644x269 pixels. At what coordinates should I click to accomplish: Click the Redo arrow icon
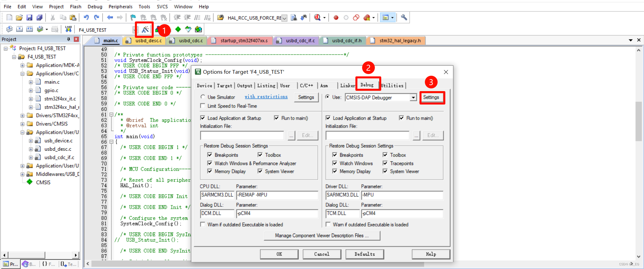[97, 17]
